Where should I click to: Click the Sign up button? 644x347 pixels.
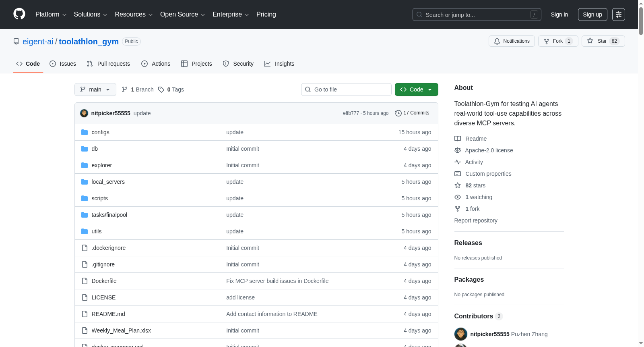pos(592,15)
